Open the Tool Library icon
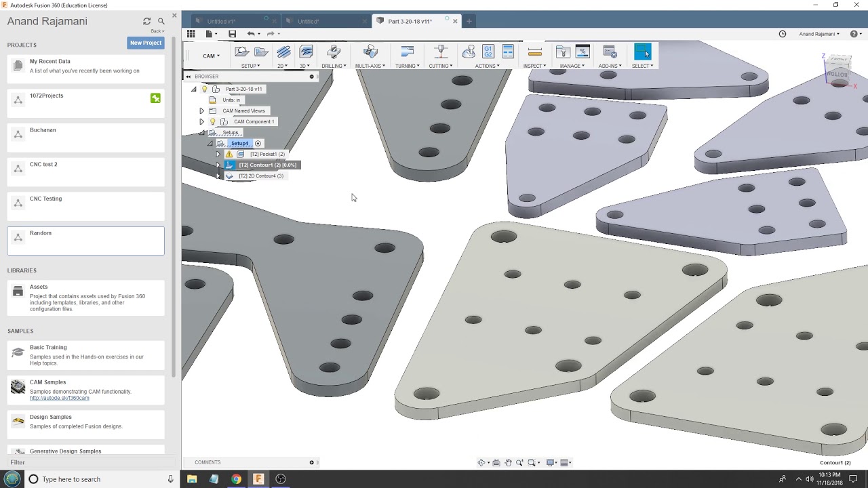The height and width of the screenshot is (488, 868). point(562,52)
